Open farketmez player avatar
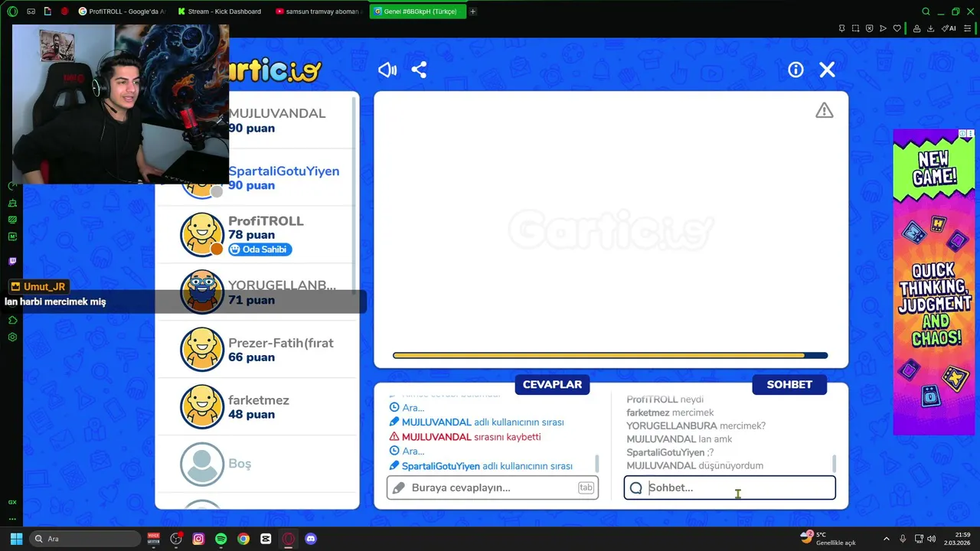The width and height of the screenshot is (980, 551). pos(202,406)
